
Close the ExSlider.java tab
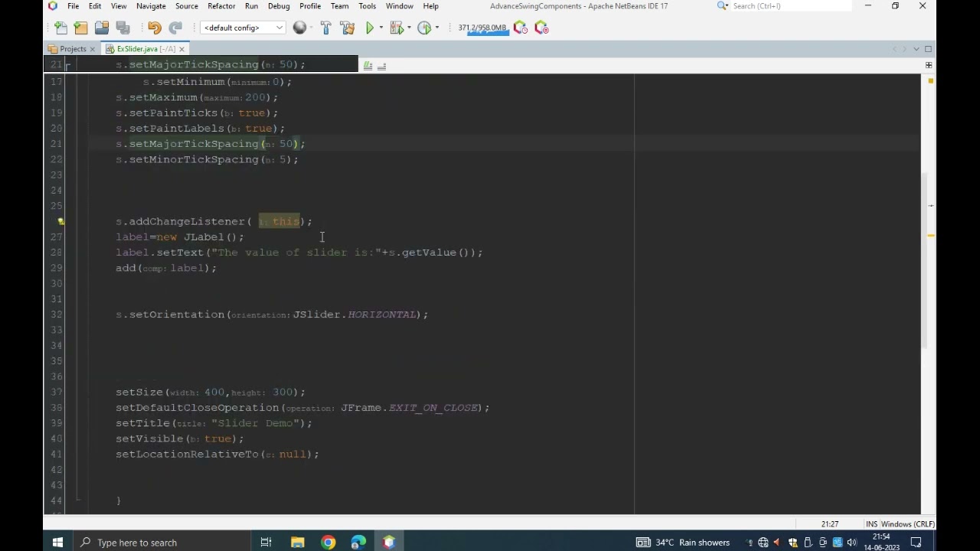coord(181,49)
